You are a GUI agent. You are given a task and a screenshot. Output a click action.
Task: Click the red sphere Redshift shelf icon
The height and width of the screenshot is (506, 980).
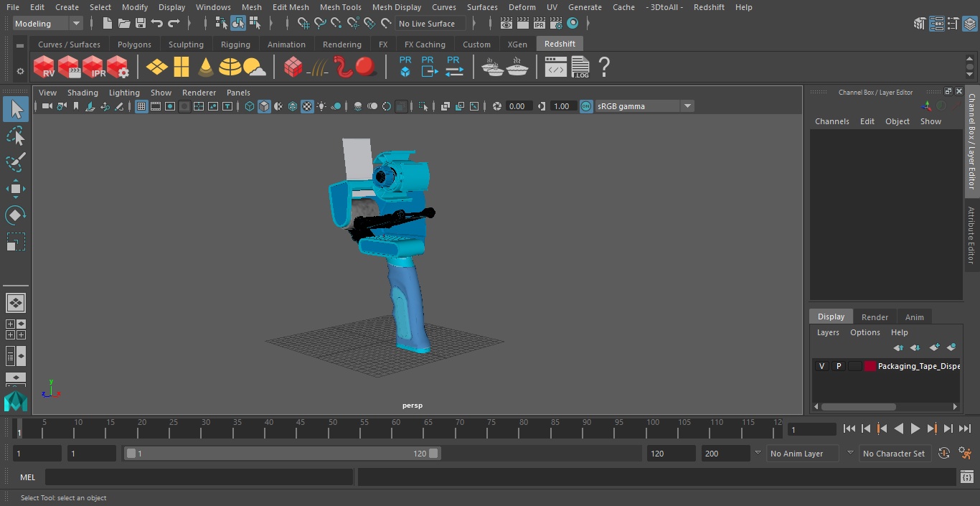pyautogui.click(x=366, y=67)
